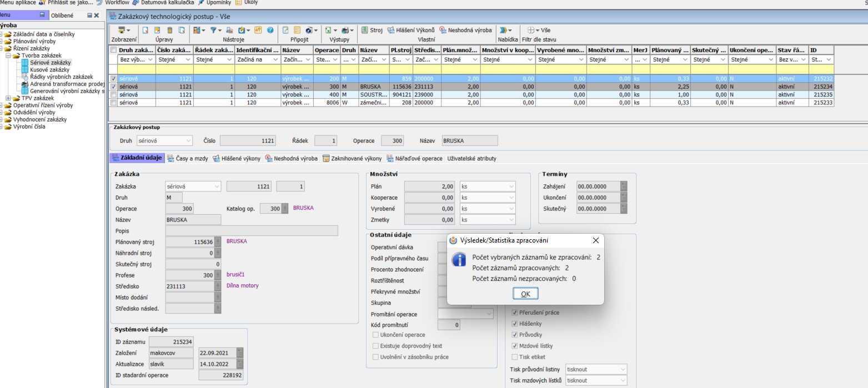Open the printer output icon in Výstupy

point(346,30)
